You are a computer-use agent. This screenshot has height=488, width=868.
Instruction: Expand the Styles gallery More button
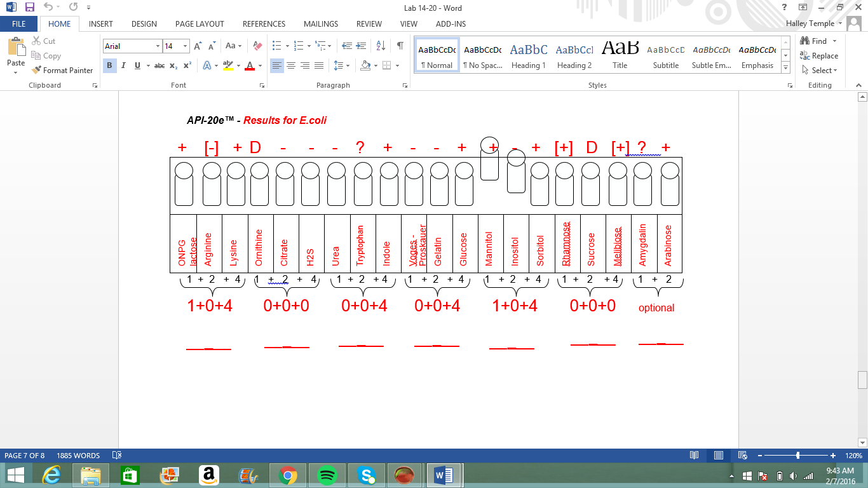[x=786, y=68]
